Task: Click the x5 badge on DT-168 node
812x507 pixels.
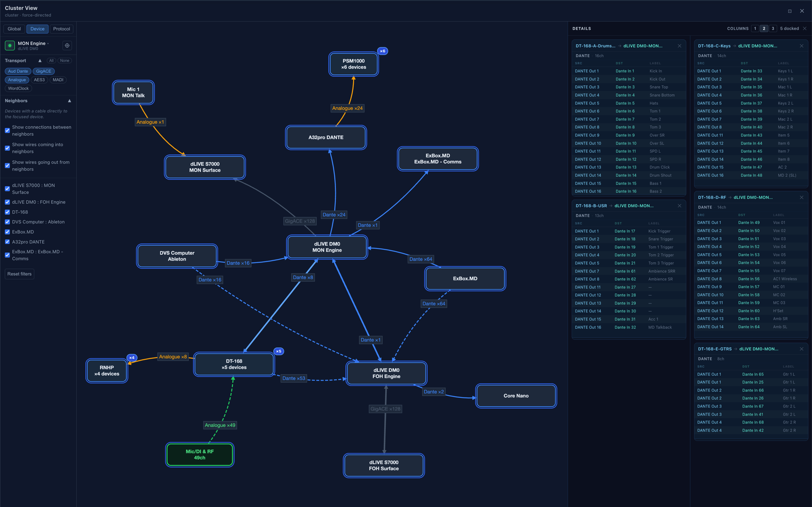Action: [x=279, y=351]
